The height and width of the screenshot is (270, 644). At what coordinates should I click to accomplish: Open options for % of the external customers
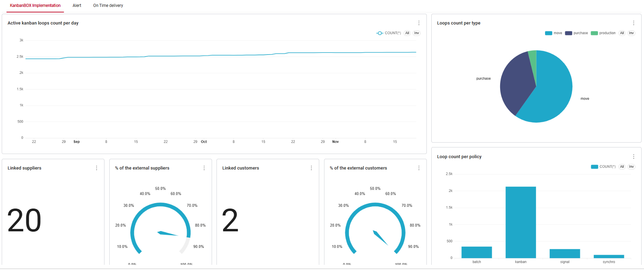point(419,168)
